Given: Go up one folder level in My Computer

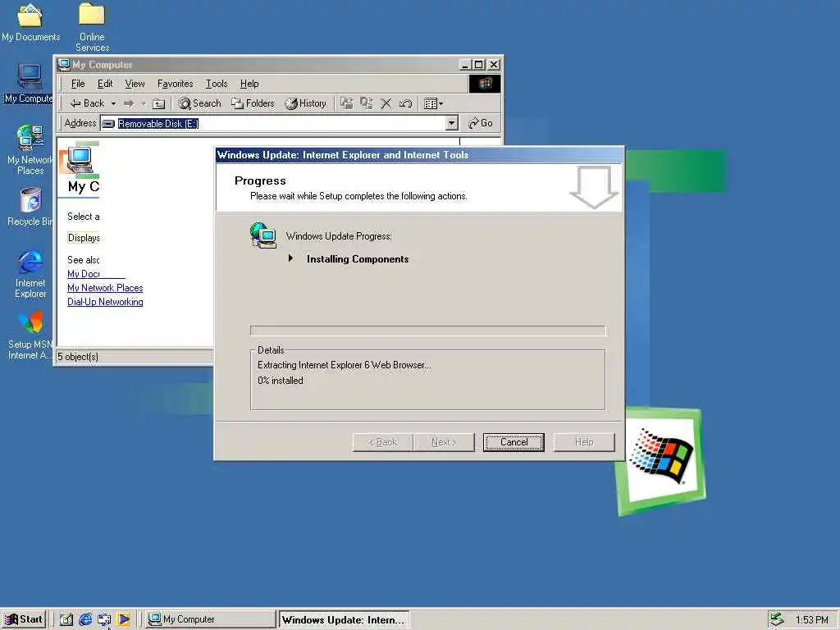Looking at the screenshot, I should point(158,103).
